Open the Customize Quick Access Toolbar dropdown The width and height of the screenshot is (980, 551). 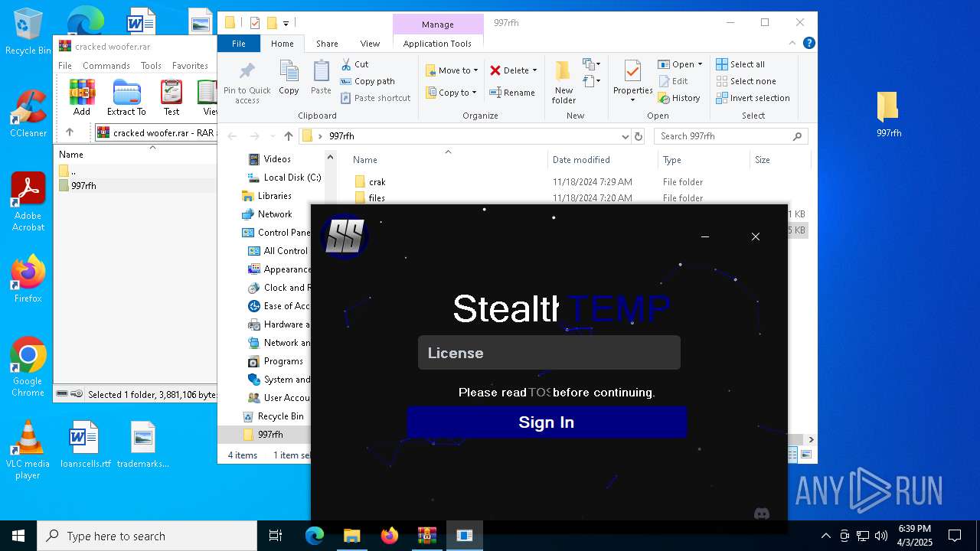tap(286, 23)
